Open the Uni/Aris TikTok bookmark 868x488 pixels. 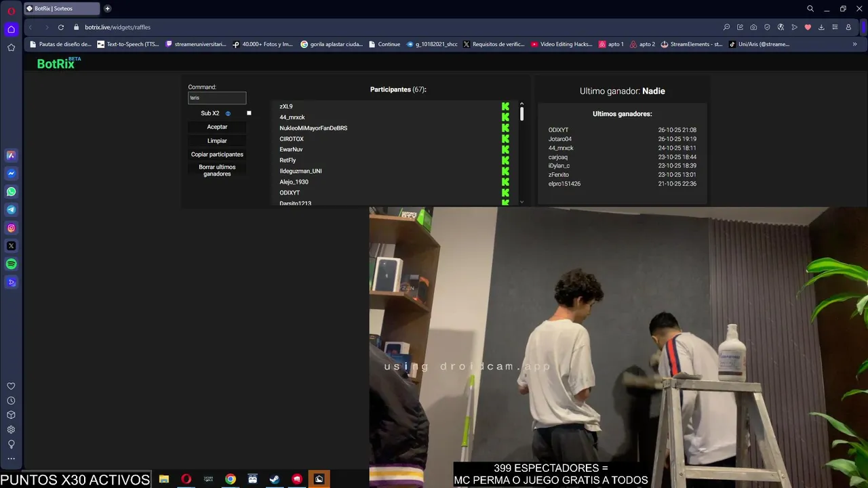759,44
